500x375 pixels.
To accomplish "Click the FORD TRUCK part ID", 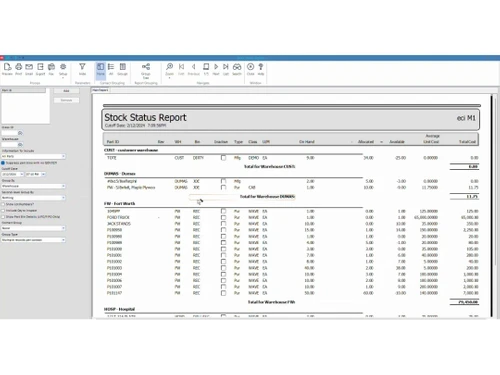I will [x=118, y=217].
